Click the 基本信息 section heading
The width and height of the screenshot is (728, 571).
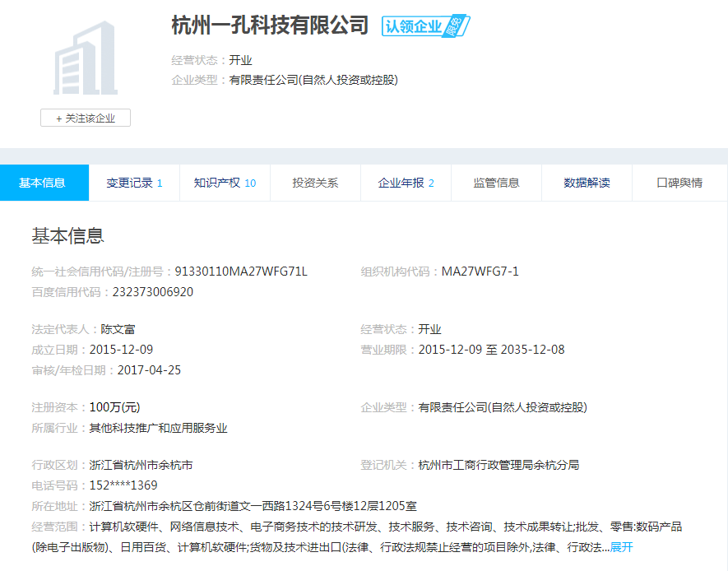tap(67, 236)
